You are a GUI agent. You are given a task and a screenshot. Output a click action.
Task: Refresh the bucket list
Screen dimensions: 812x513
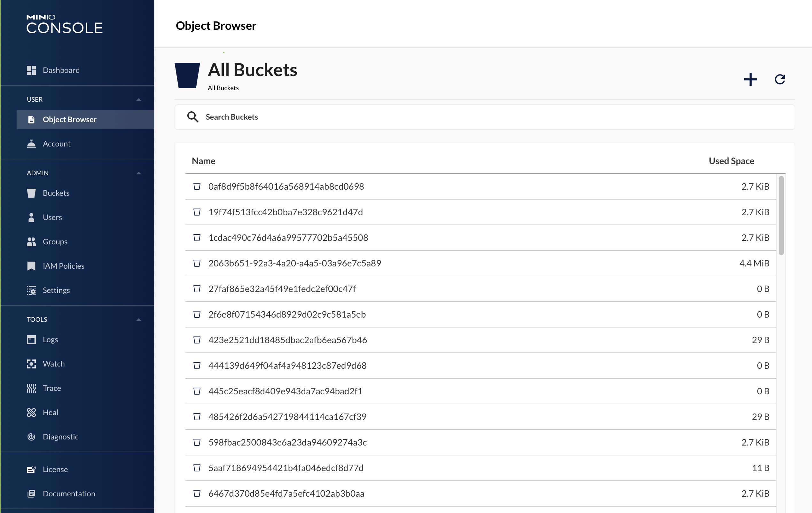(780, 79)
